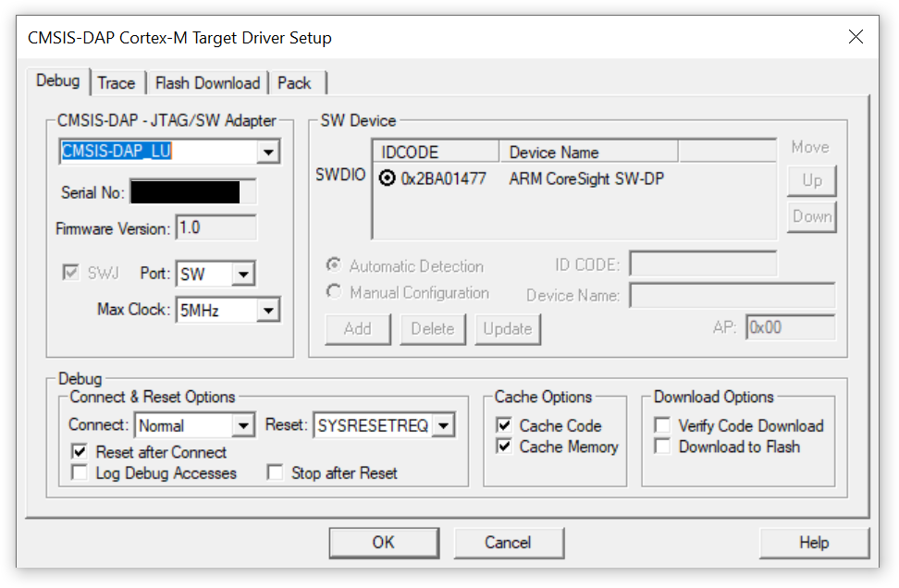Click the Add device button

(x=358, y=329)
